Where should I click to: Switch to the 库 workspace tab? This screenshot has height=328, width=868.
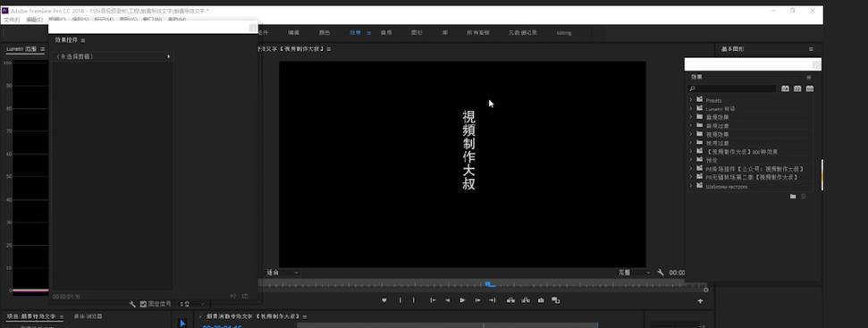[444, 33]
